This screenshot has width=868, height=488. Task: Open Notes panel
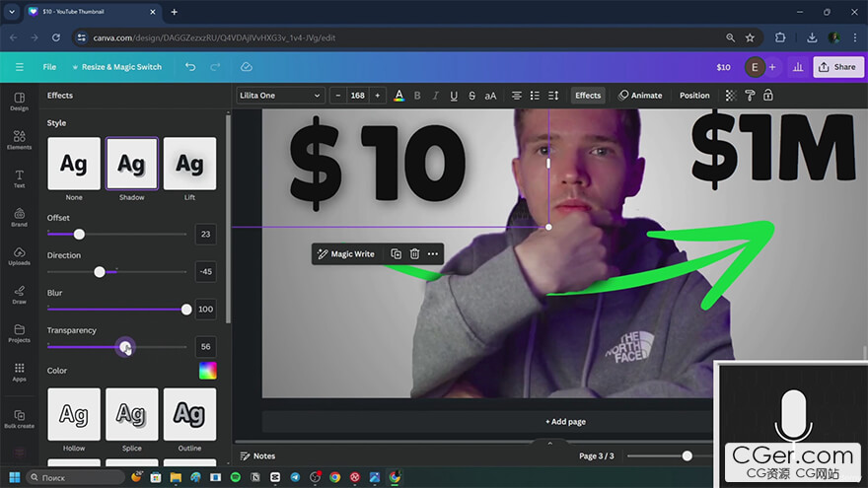(x=257, y=455)
